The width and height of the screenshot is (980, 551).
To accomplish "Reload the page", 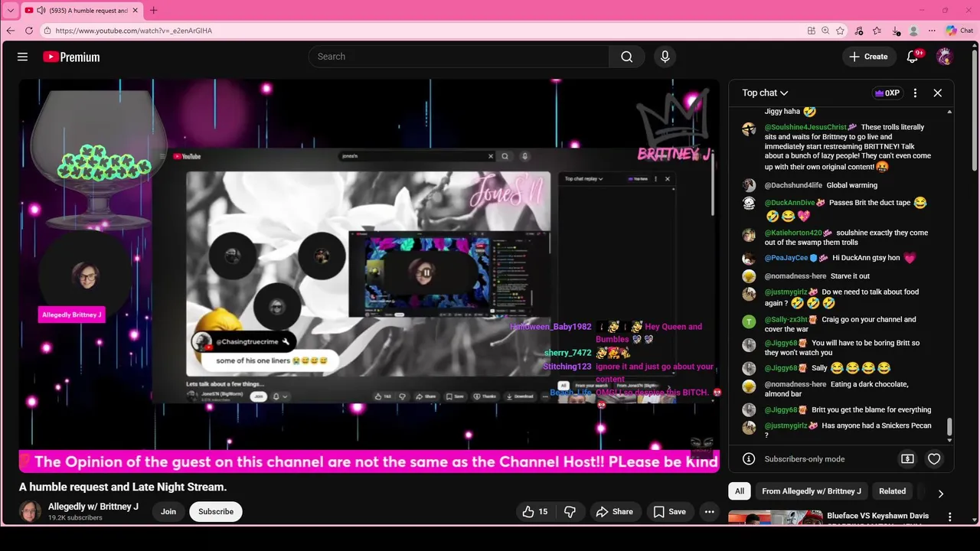I will point(29,31).
